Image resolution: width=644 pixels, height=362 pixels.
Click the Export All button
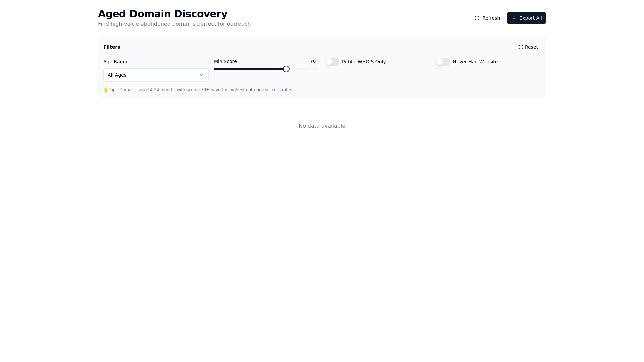click(x=526, y=18)
